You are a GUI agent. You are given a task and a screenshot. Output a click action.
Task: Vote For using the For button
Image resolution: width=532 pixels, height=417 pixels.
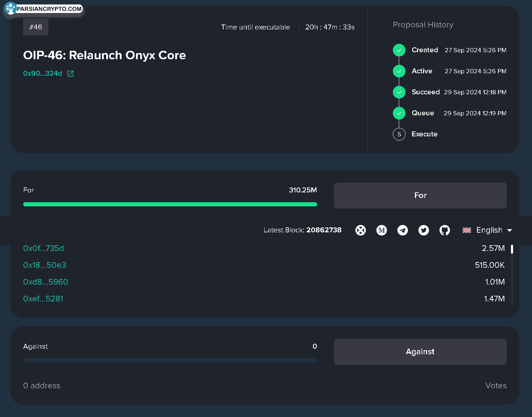click(x=420, y=196)
